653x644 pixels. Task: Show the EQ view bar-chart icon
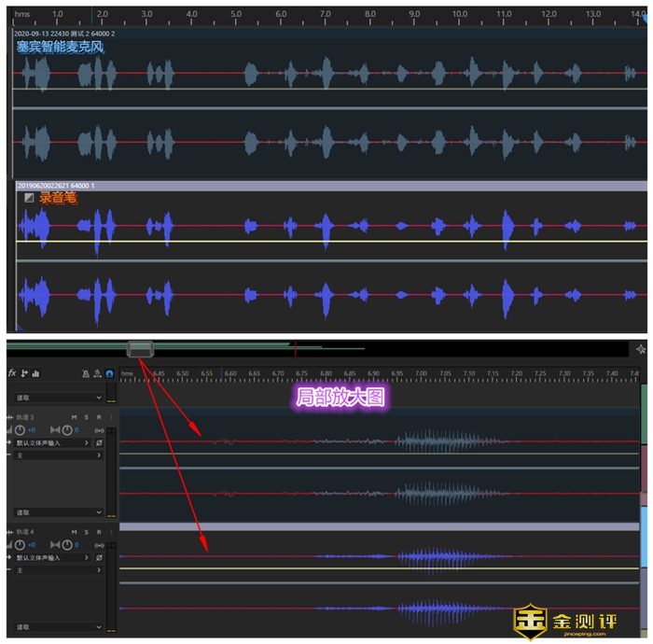(x=37, y=373)
